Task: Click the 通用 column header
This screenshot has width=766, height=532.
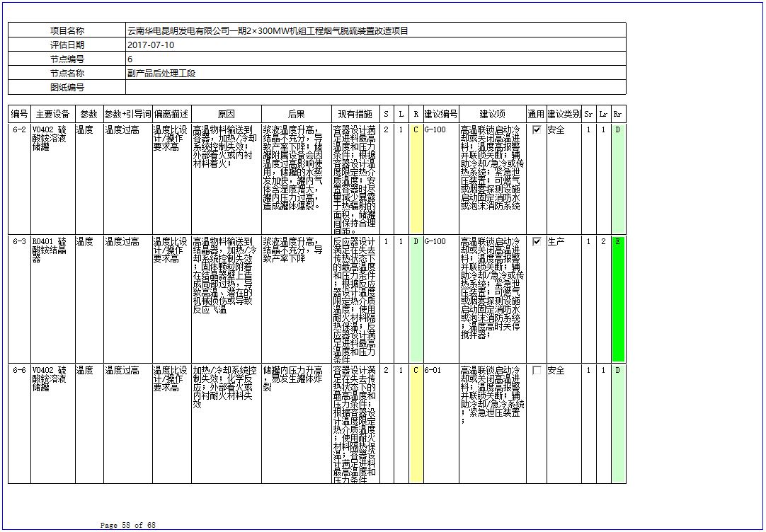Action: (x=536, y=114)
